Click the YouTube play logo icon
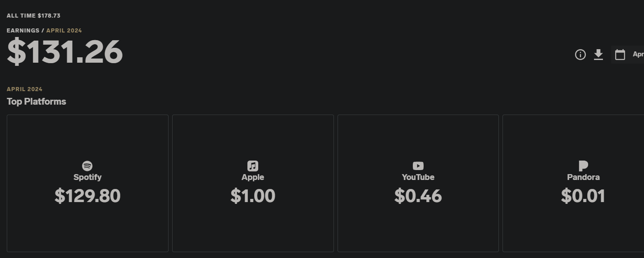The height and width of the screenshot is (258, 644). pyautogui.click(x=418, y=166)
